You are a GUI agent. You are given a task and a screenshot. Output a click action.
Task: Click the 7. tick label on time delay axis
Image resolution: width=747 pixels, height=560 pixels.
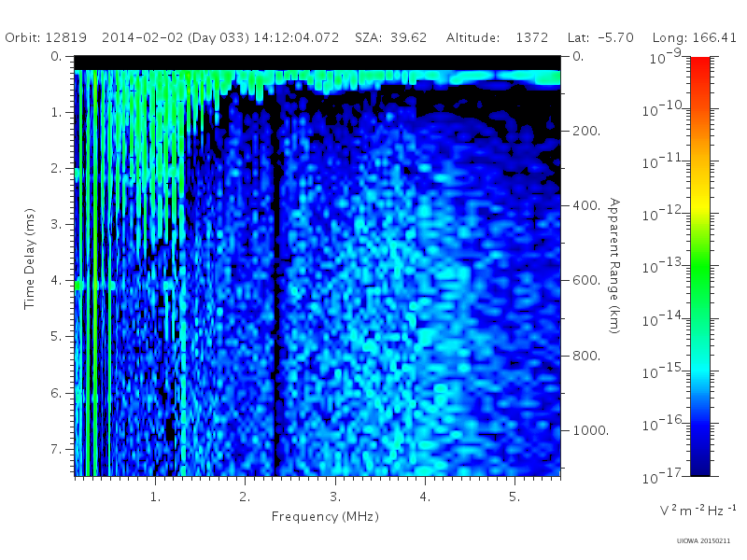pos(56,449)
